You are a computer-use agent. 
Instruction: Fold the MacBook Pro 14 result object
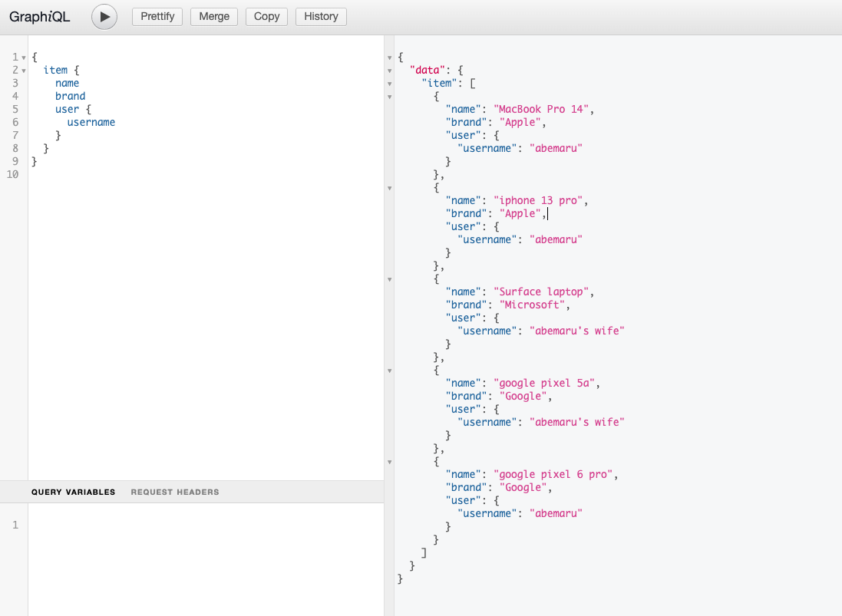(x=390, y=97)
